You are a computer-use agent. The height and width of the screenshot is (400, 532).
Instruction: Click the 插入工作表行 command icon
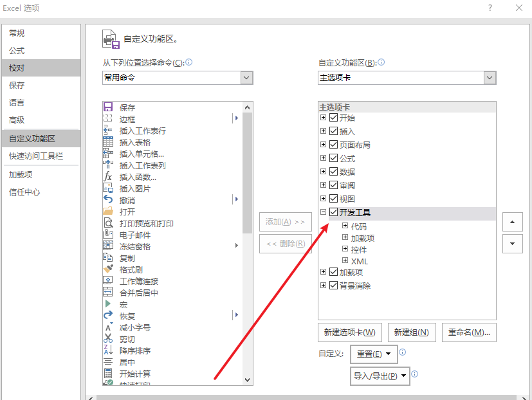[x=108, y=131]
